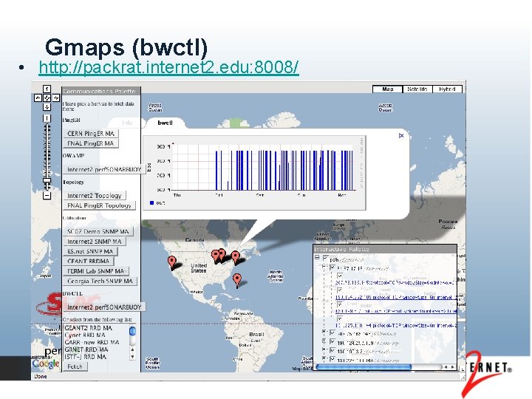Switch to the Map view tab
The height and width of the screenshot is (399, 532).
point(387,89)
